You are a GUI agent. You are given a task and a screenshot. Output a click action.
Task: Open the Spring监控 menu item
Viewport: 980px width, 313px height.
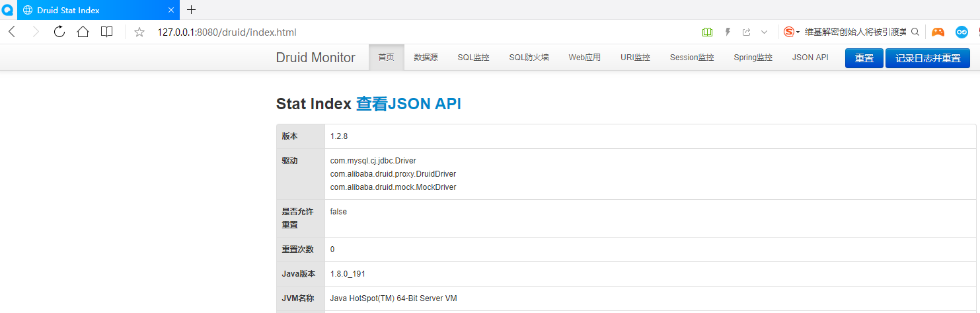(753, 58)
